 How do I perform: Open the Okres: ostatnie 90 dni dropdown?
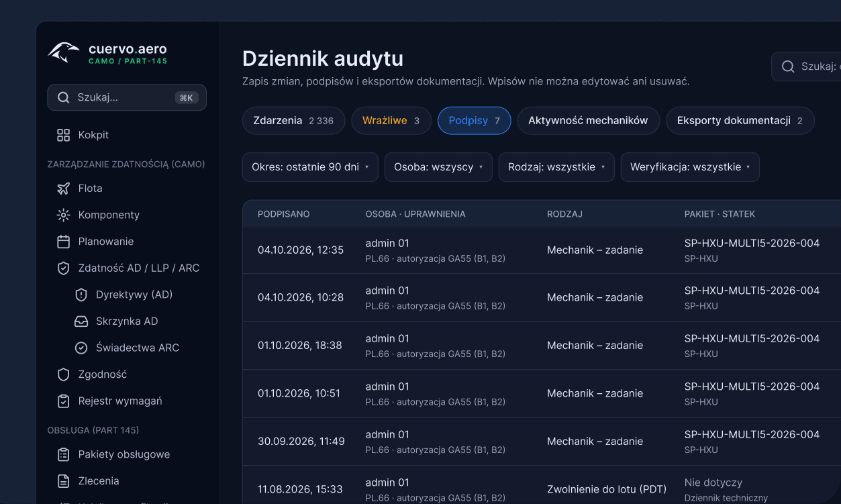click(x=310, y=167)
